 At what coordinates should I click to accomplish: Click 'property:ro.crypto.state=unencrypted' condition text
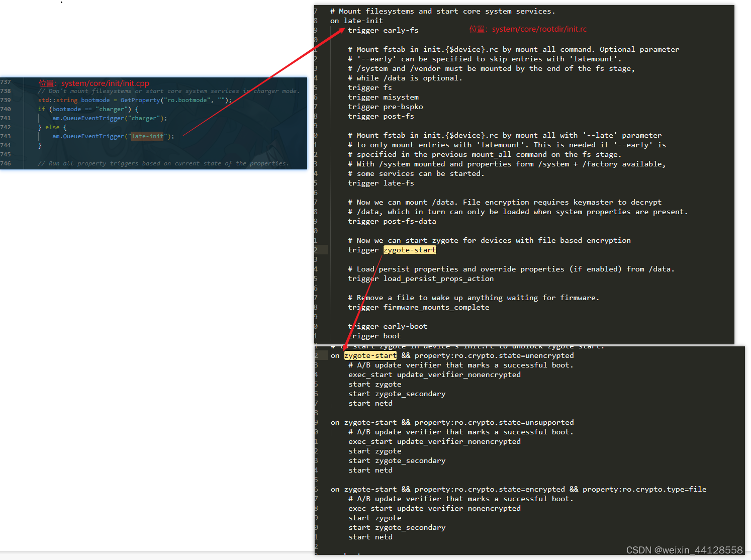click(x=494, y=355)
